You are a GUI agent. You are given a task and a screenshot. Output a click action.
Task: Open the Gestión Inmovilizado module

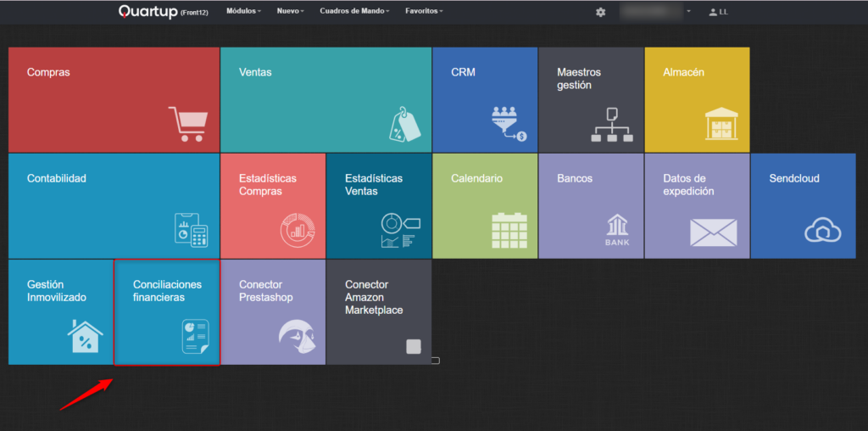(61, 312)
